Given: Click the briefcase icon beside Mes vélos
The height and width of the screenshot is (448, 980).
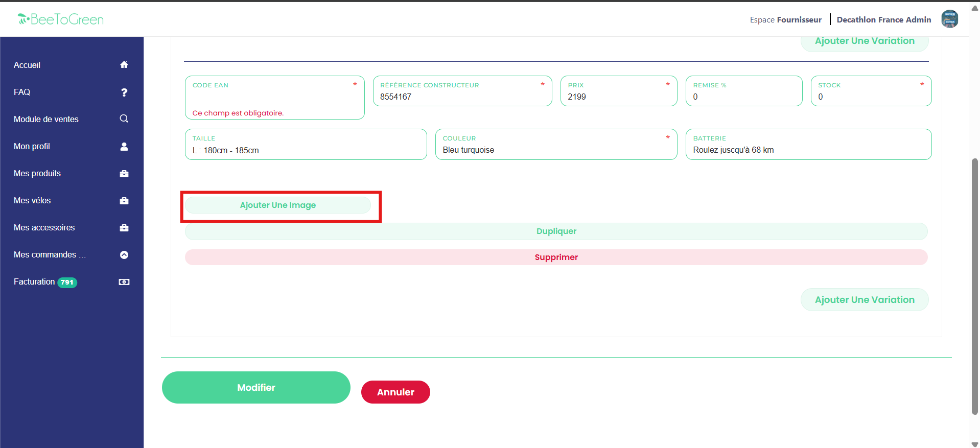Looking at the screenshot, I should pos(124,201).
